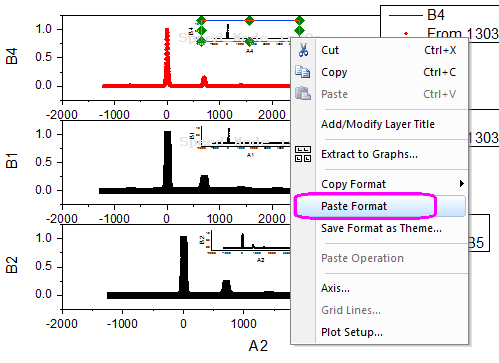Choose Cut from the context menu

pos(330,50)
